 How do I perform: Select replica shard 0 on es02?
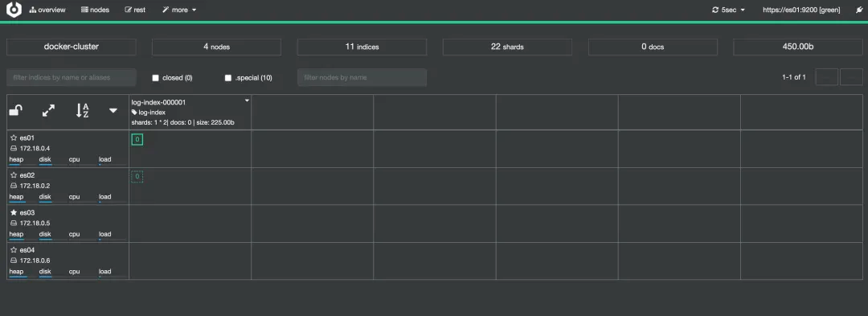[137, 177]
